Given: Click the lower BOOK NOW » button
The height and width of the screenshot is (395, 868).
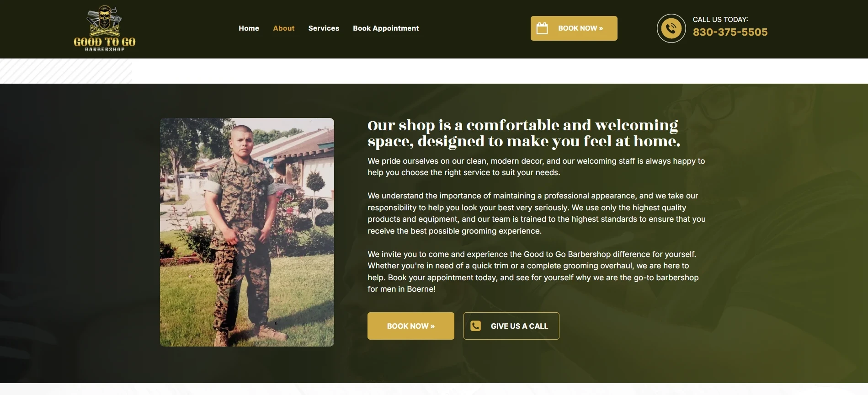Looking at the screenshot, I should 411,326.
